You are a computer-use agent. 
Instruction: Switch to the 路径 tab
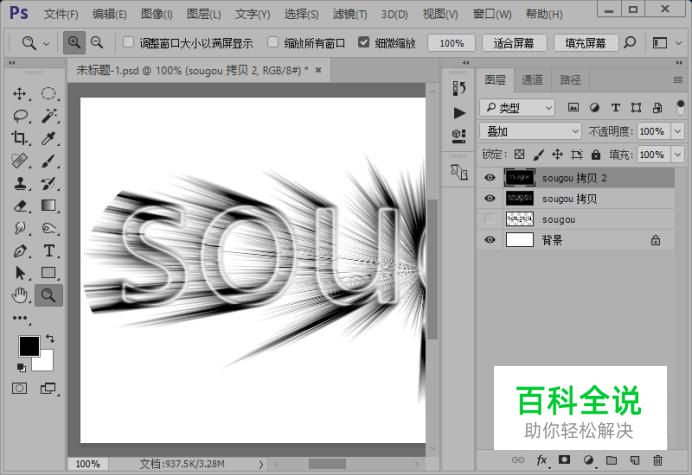click(570, 80)
